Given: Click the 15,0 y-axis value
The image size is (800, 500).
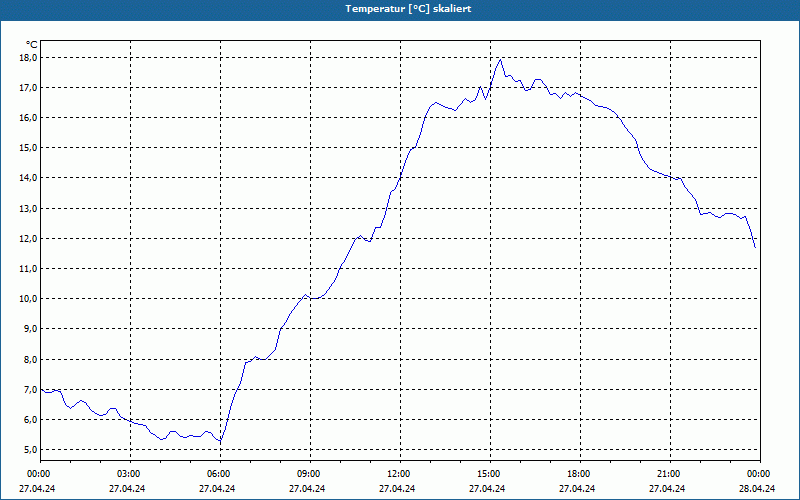Looking at the screenshot, I should (x=29, y=148).
